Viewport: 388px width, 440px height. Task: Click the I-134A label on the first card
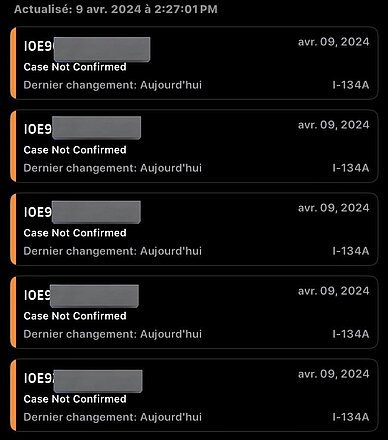click(351, 85)
